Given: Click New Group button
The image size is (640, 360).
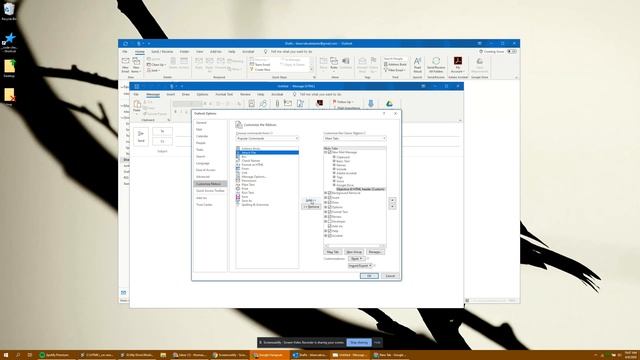Looking at the screenshot, I should 353,252.
